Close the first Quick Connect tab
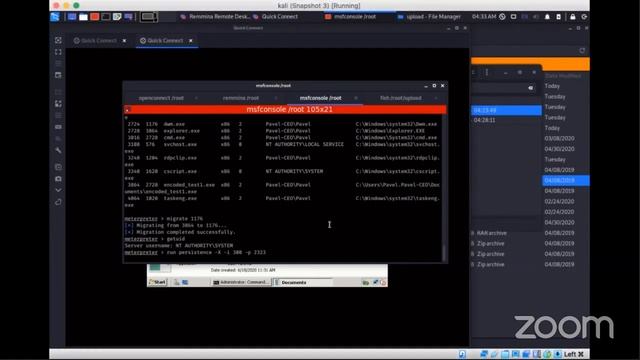 pyautogui.click(x=124, y=40)
